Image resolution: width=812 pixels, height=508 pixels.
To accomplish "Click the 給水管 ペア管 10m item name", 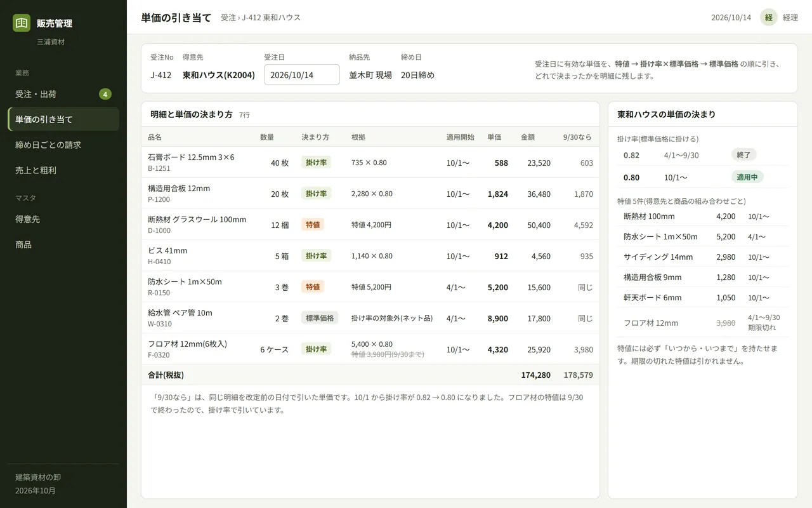I will (x=180, y=313).
